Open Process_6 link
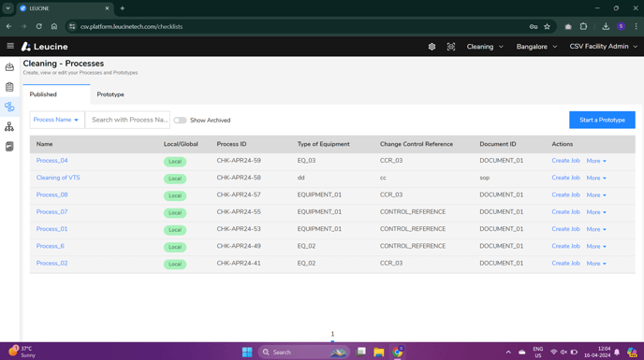644x360 pixels. pos(51,246)
